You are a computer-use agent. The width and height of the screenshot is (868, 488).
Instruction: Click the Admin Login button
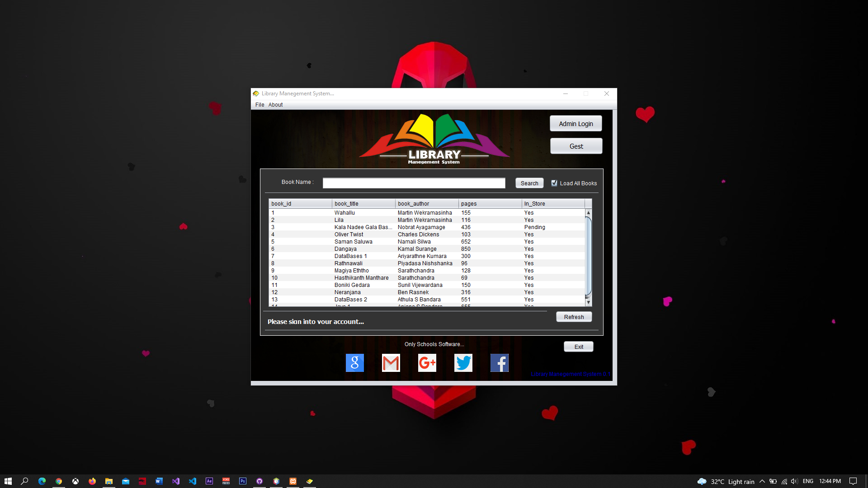576,123
